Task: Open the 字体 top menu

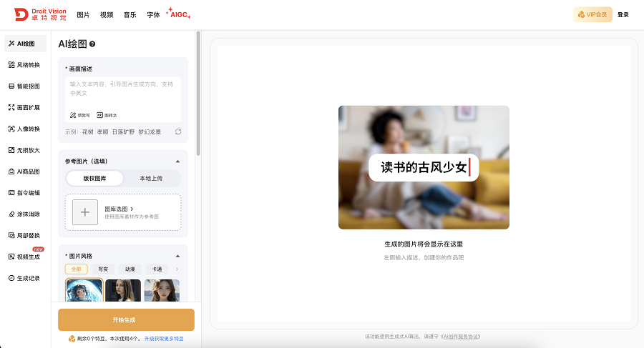Action: tap(153, 14)
